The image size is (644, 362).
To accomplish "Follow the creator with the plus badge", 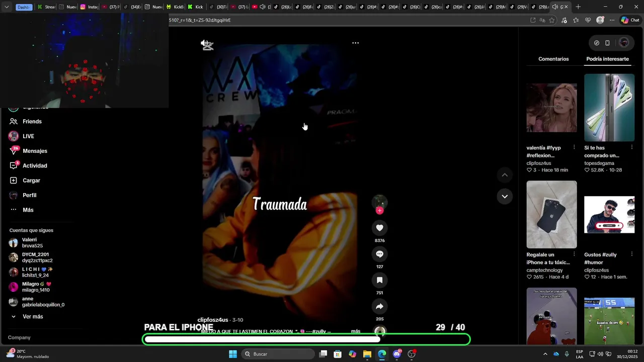I will (x=379, y=211).
